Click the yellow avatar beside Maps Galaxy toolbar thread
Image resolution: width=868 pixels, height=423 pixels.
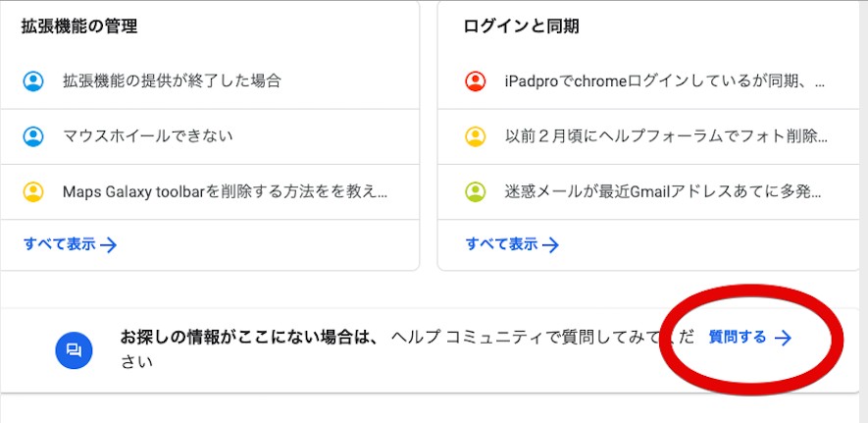[33, 191]
